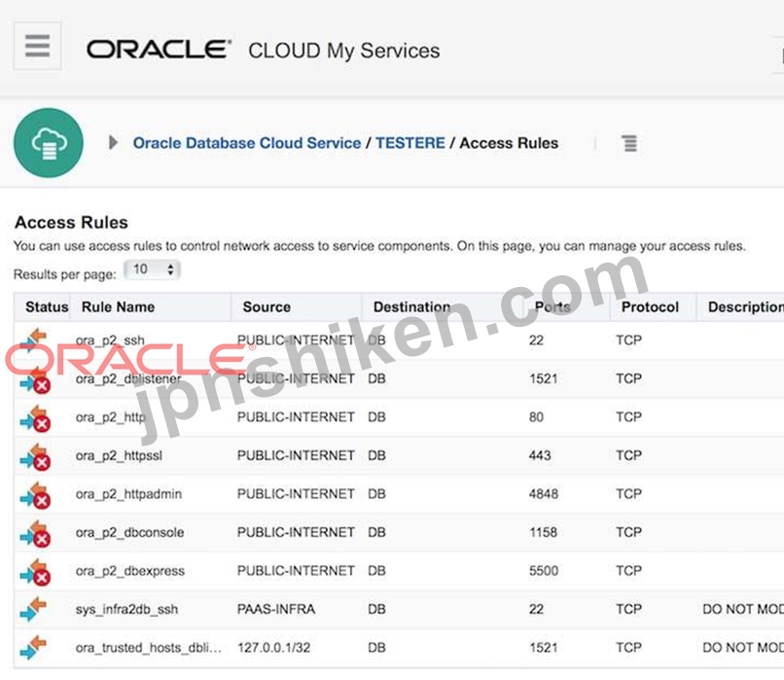Select the ora_trusted_hosts_dbli… rule name
The image size is (784, 680).
pos(149,648)
